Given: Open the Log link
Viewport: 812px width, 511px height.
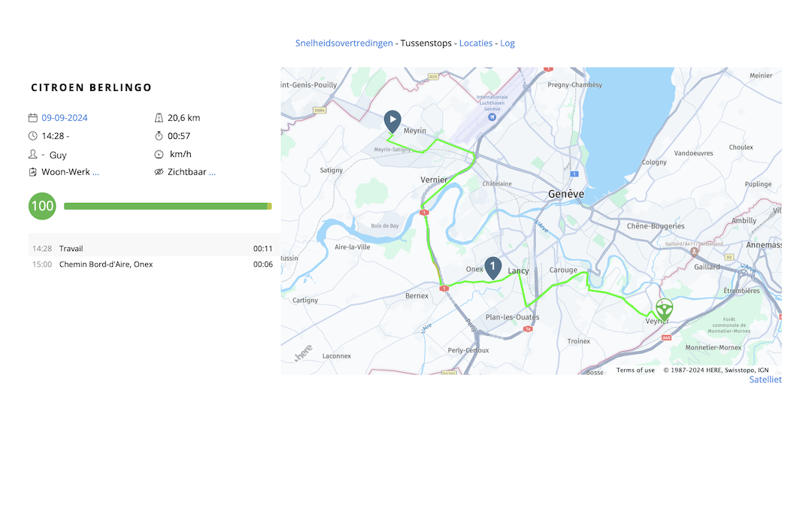Looking at the screenshot, I should (507, 43).
